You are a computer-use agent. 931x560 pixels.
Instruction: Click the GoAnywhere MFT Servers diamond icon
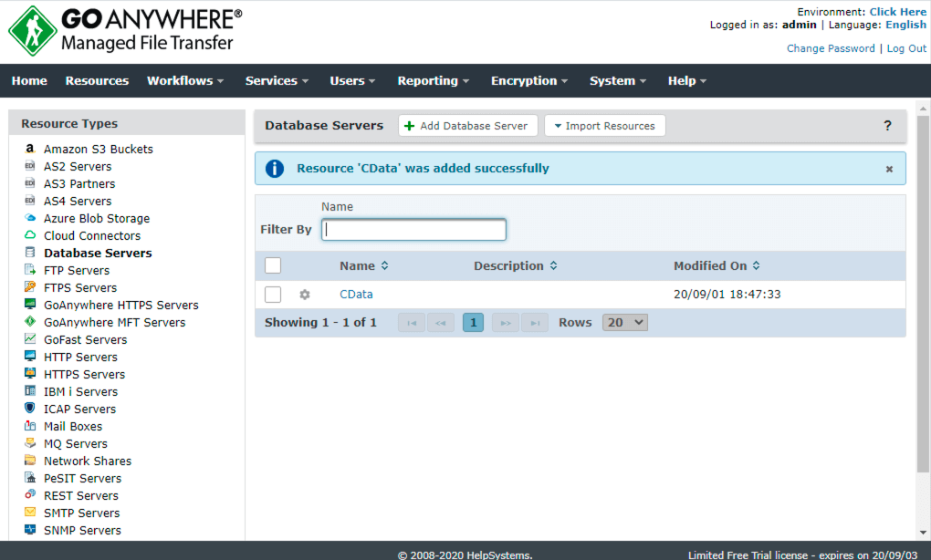click(x=30, y=321)
